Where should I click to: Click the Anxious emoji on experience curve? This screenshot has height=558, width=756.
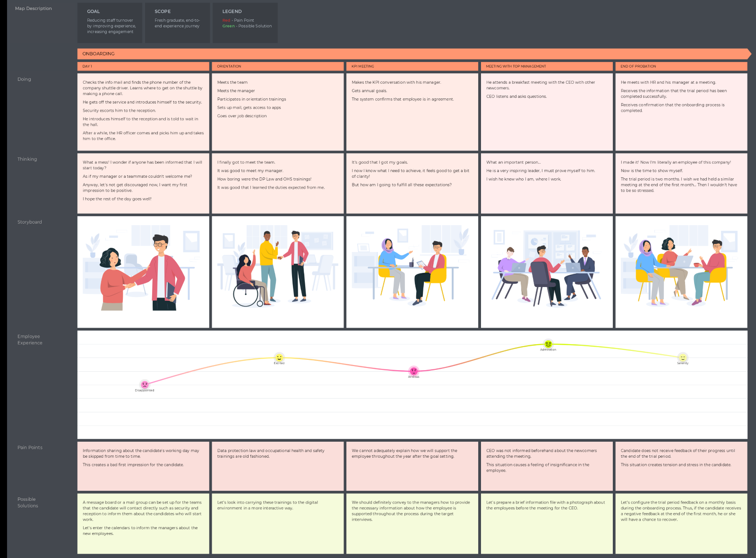coord(414,371)
